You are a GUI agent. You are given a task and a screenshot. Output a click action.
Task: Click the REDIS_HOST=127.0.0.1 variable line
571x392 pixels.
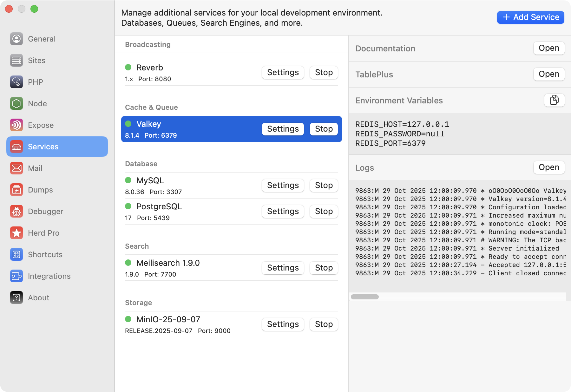[402, 124]
